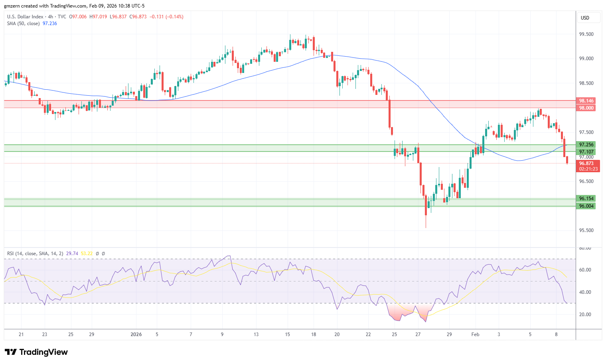Click the price change −0.131 (−0.14%)
The image size is (606, 364).
point(166,17)
